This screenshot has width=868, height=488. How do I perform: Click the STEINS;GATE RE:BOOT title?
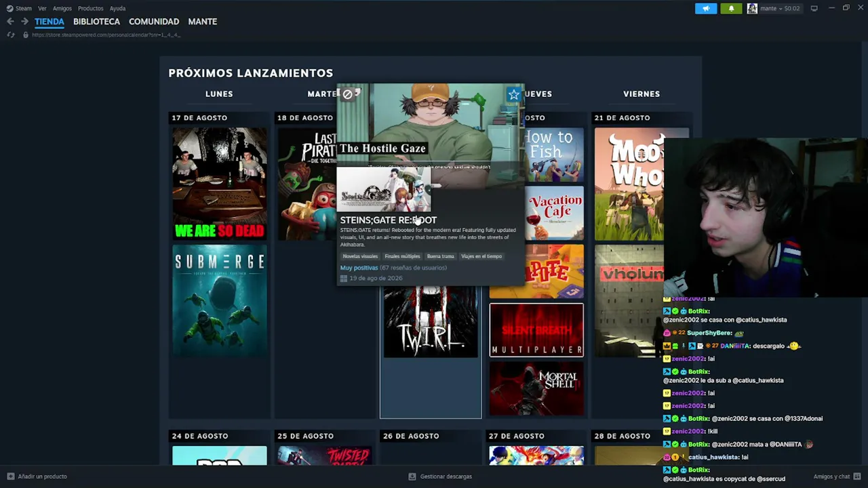[388, 220]
